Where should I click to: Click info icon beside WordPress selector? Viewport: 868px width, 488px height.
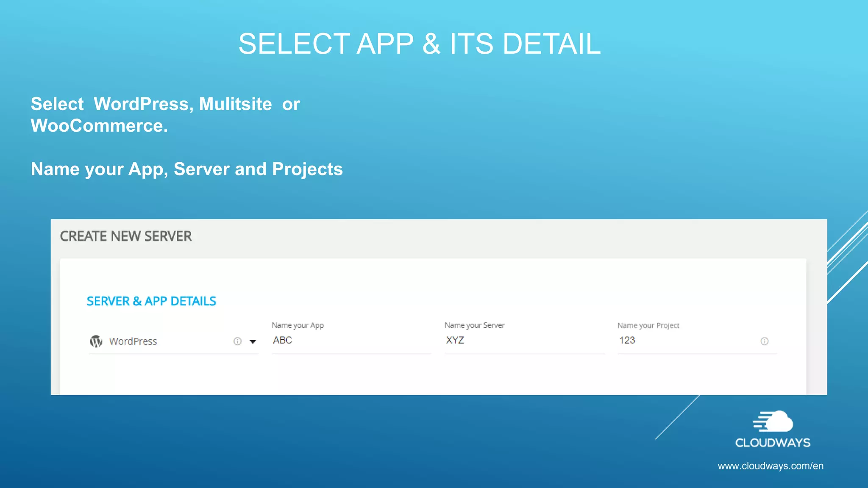[237, 341]
